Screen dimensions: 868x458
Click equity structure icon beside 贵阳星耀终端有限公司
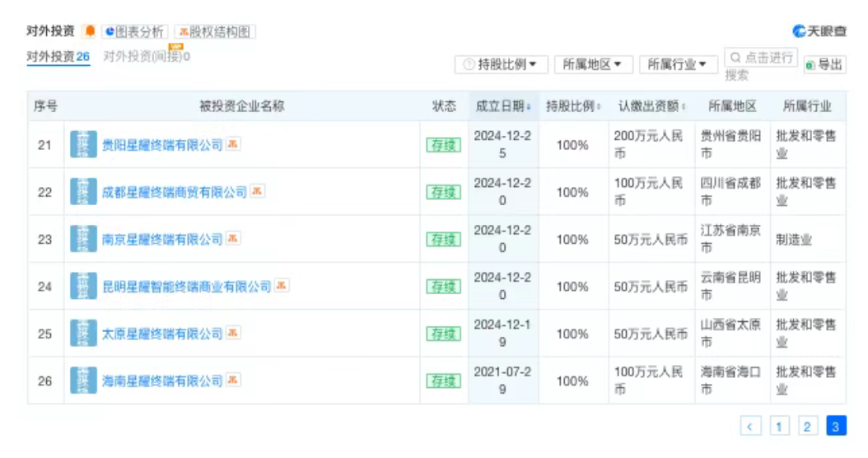[234, 144]
